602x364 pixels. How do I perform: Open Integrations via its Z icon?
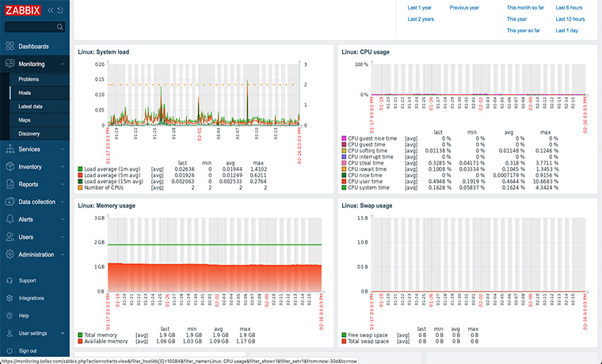pos(9,298)
